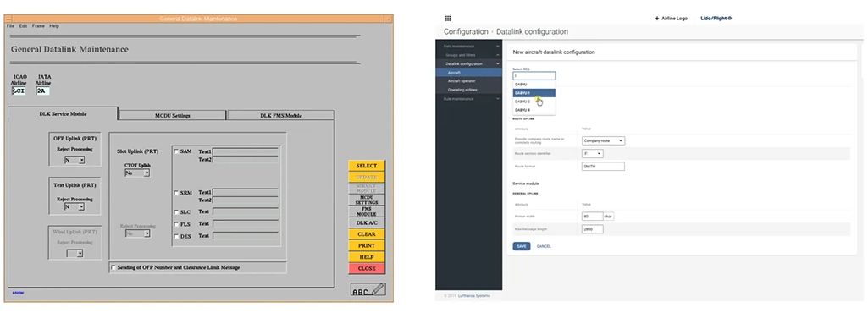Open Text Uplink Reject Processing dropdown
The image size is (868, 313).
(75, 206)
